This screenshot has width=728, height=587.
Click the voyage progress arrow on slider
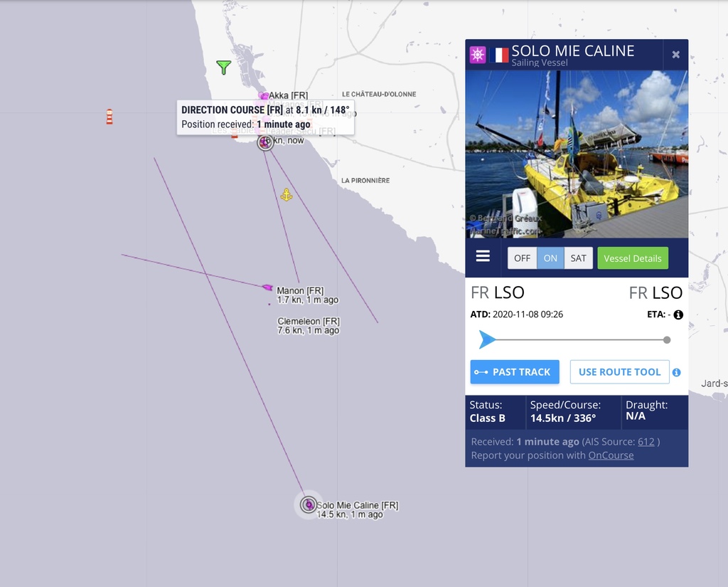pyautogui.click(x=487, y=339)
